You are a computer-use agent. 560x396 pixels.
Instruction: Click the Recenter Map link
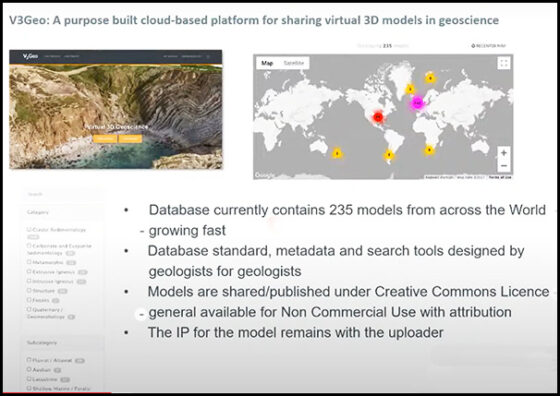click(x=488, y=46)
